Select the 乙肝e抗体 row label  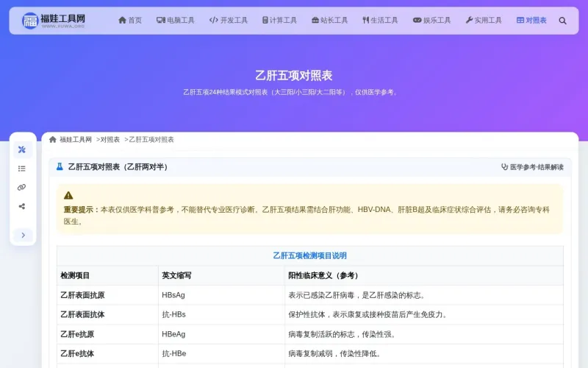coord(77,354)
